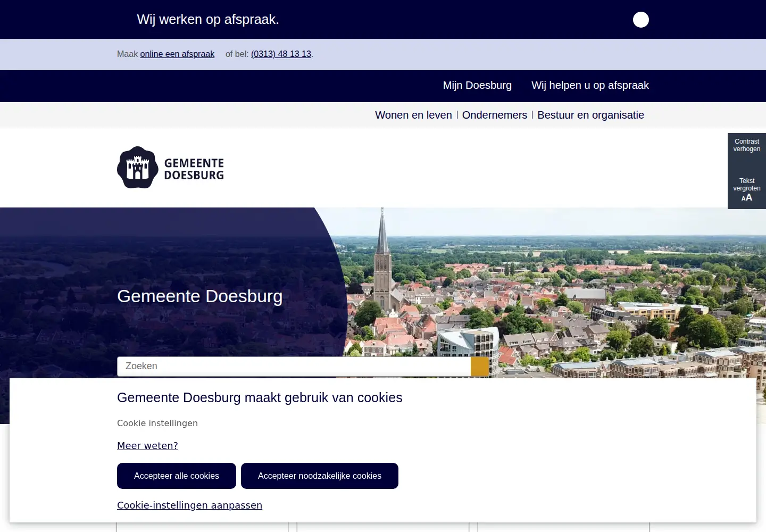Image resolution: width=766 pixels, height=532 pixels.
Task: Open 'Wij helpen u op afspraak'
Action: coord(590,85)
